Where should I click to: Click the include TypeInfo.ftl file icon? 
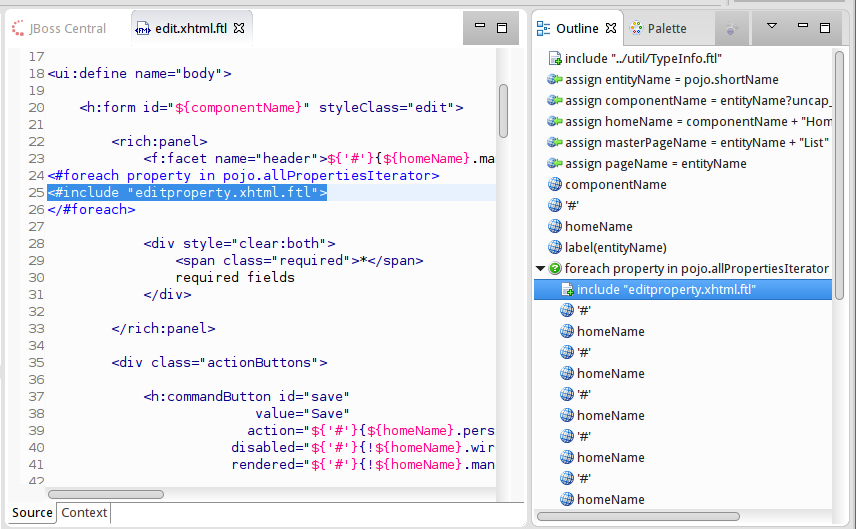tap(555, 59)
